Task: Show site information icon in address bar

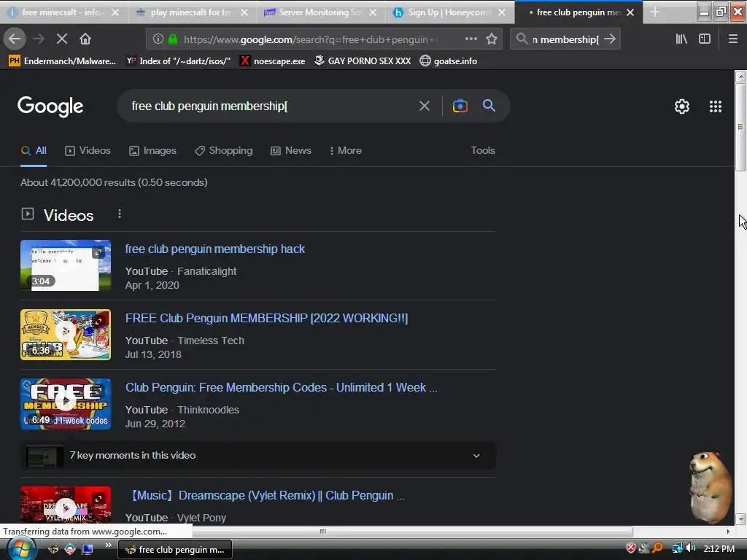Action: pos(158,39)
